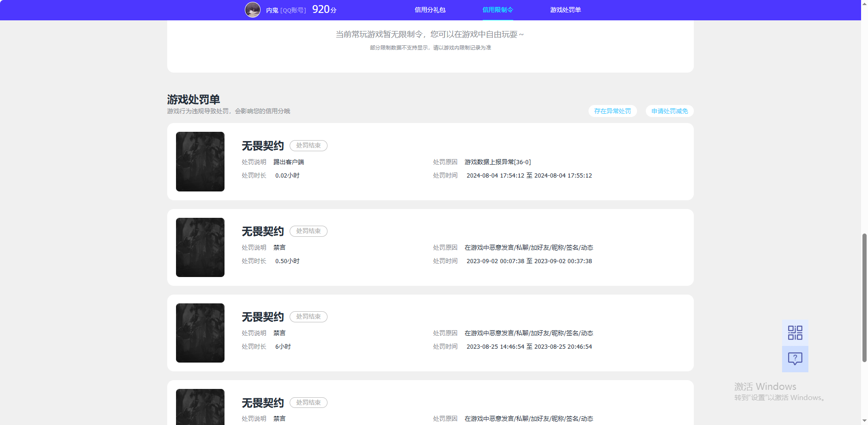This screenshot has width=868, height=425.
Task: Click the 0.50小时 duration value
Action: 287,261
